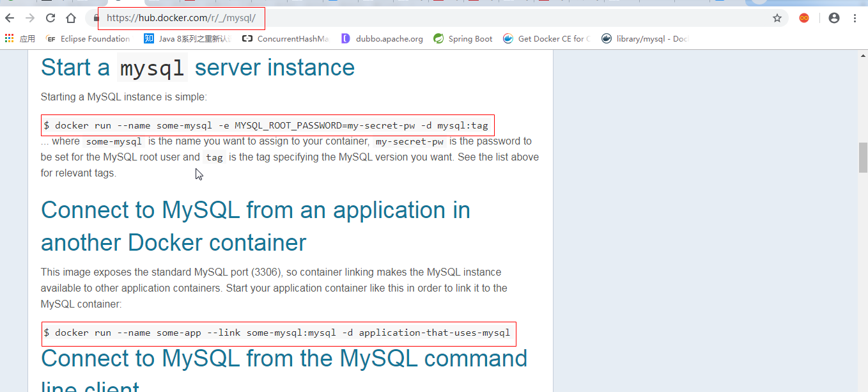
Task: Open the browser home page
Action: (71, 18)
